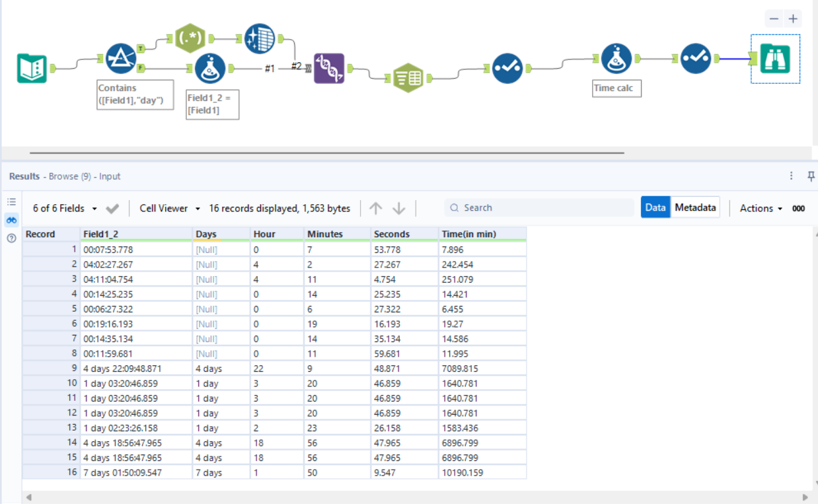Click the Formula tool labeled Field1_2

tap(210, 67)
